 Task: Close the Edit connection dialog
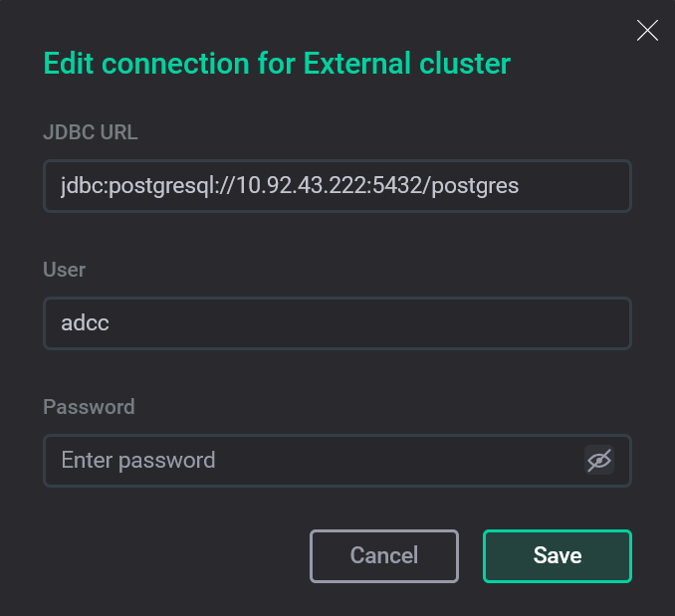coord(647,31)
